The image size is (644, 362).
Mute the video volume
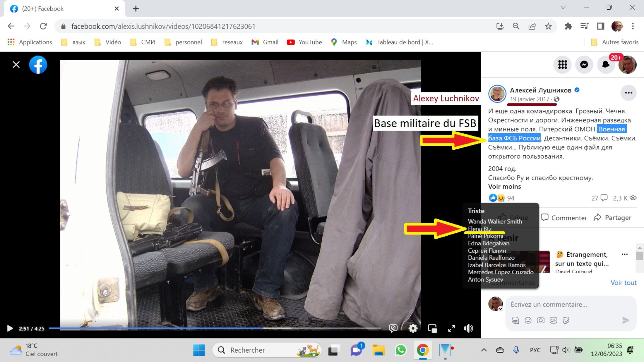point(469,328)
